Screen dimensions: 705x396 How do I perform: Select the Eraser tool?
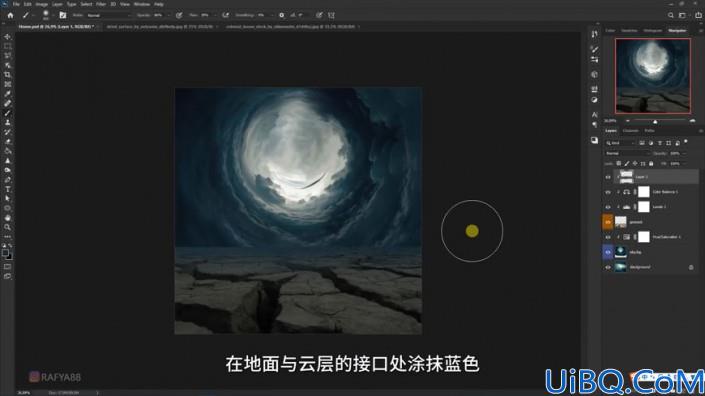click(8, 142)
